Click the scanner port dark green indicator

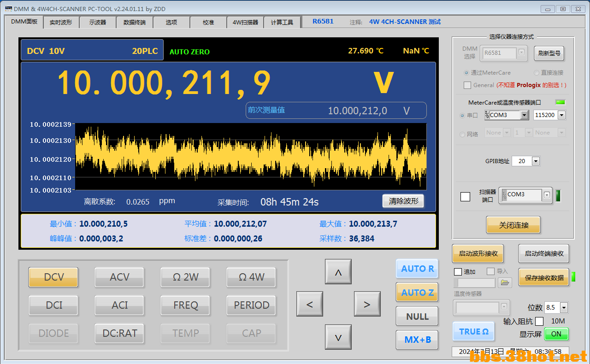[558, 196]
